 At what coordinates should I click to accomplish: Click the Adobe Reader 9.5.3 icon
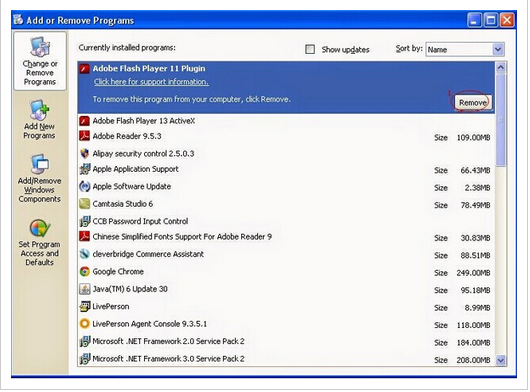click(x=85, y=136)
